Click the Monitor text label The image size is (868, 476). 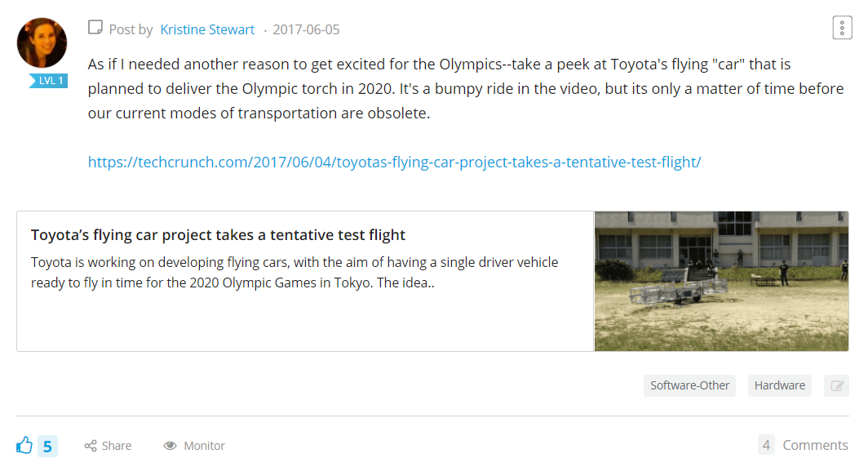204,446
